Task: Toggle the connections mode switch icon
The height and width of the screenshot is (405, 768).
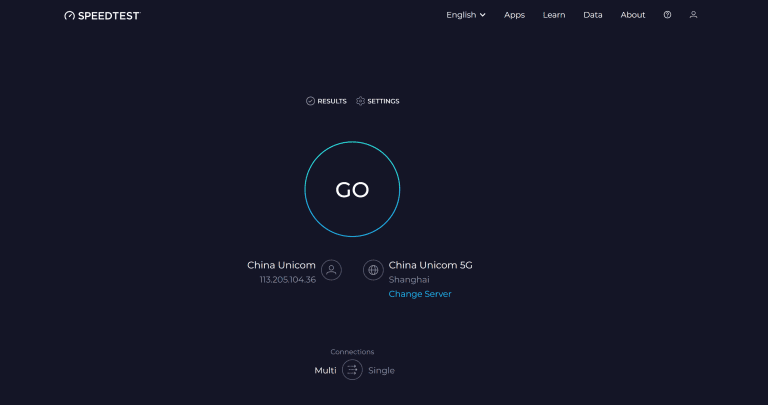Action: point(352,370)
